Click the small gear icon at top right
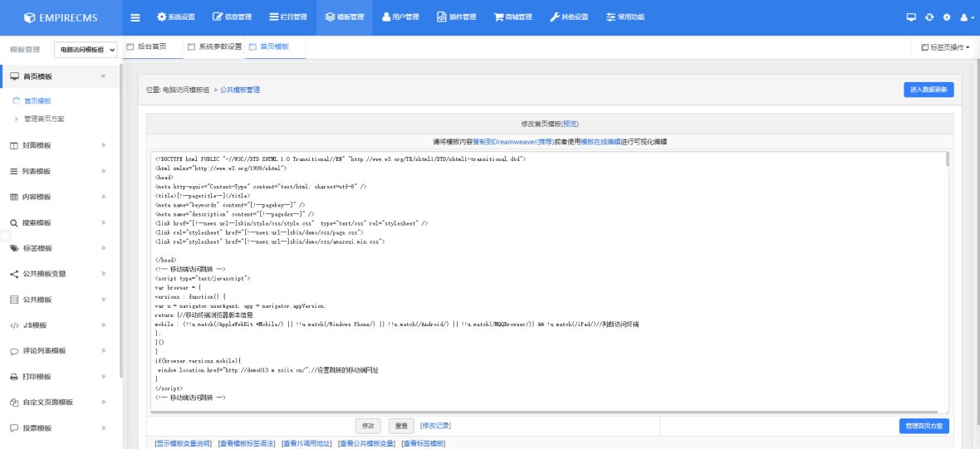The width and height of the screenshot is (980, 449). click(947, 17)
